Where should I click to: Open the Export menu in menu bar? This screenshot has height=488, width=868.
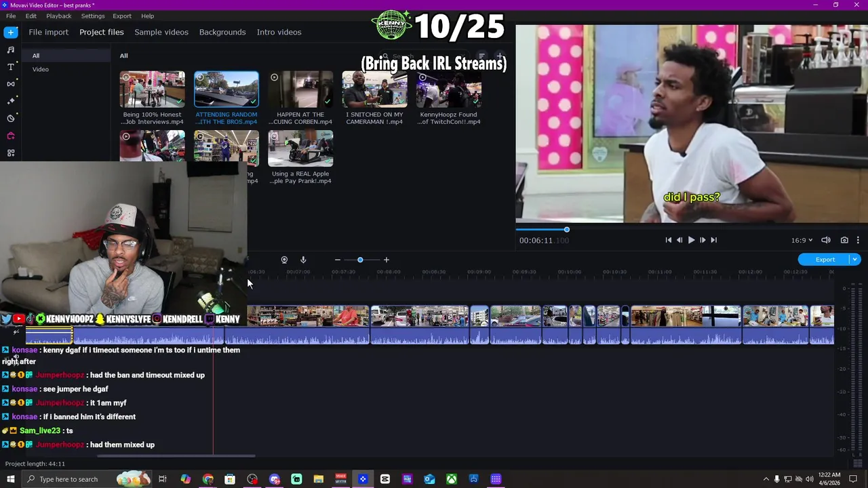click(x=122, y=16)
